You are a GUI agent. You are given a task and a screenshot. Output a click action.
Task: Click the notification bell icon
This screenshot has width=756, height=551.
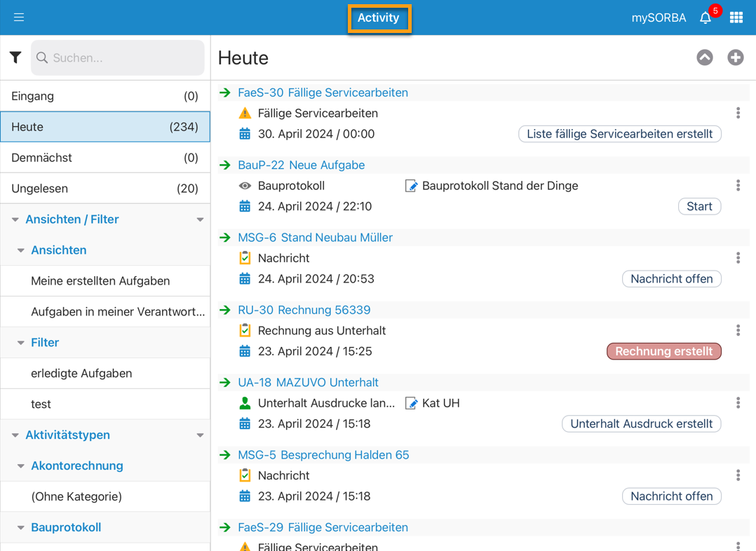coord(706,18)
